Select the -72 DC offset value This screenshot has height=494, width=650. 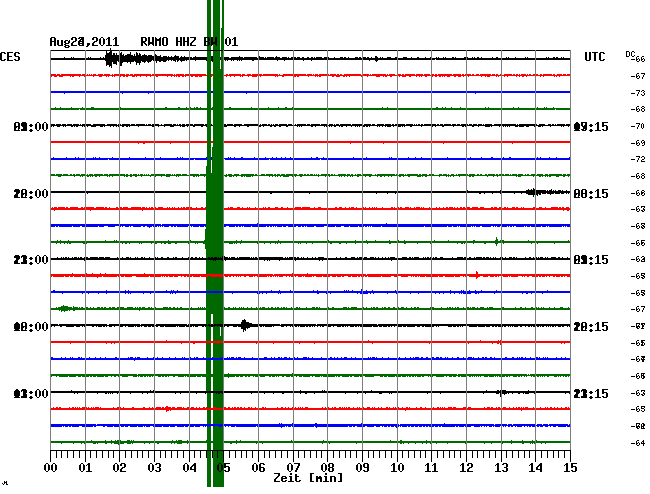(638, 159)
